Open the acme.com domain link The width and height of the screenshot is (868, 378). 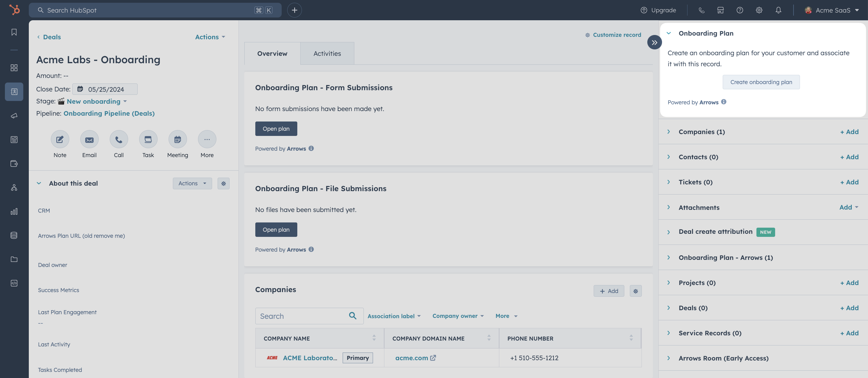tap(411, 358)
